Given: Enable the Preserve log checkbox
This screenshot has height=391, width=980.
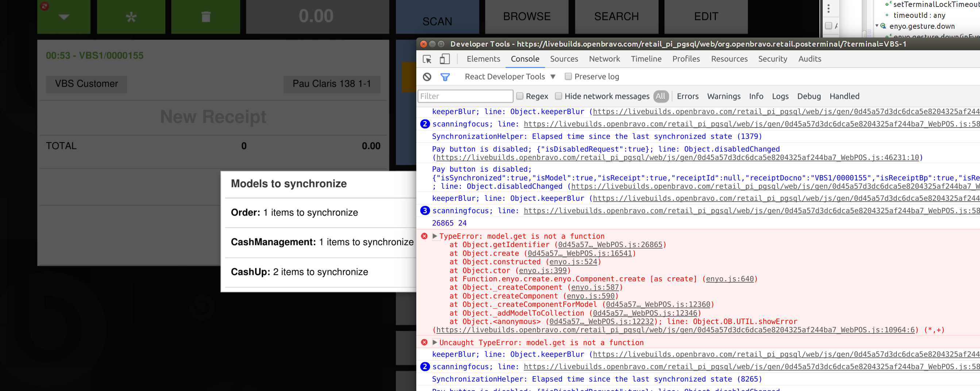Looking at the screenshot, I should 568,77.
